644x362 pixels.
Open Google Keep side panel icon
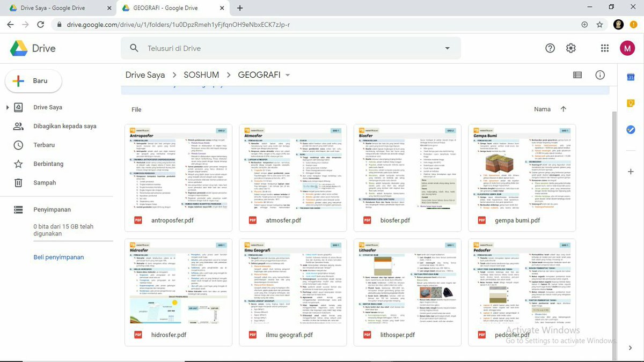[x=631, y=104]
